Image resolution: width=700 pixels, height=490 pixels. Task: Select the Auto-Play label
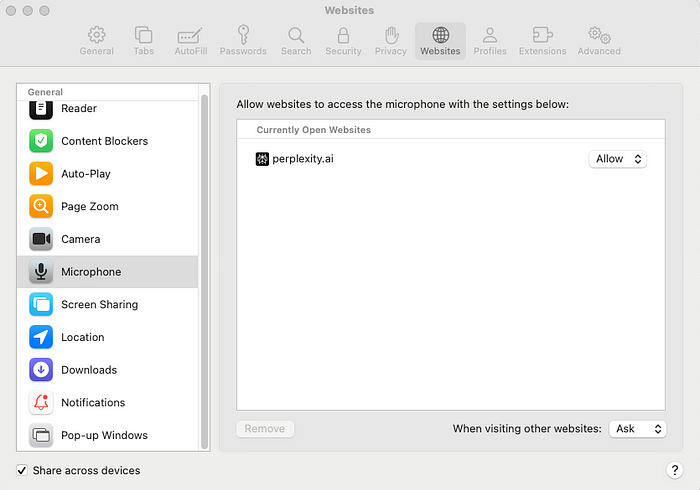[x=86, y=174]
